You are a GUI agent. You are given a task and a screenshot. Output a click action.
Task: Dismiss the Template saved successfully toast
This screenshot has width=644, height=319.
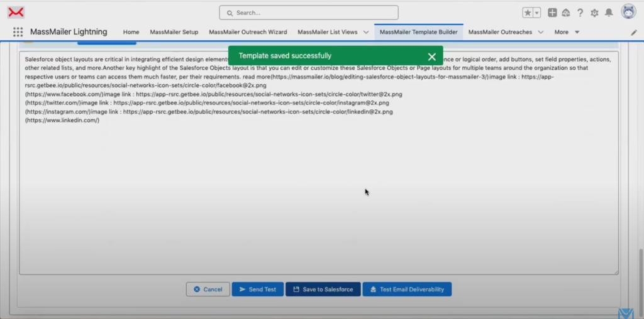[x=431, y=57]
